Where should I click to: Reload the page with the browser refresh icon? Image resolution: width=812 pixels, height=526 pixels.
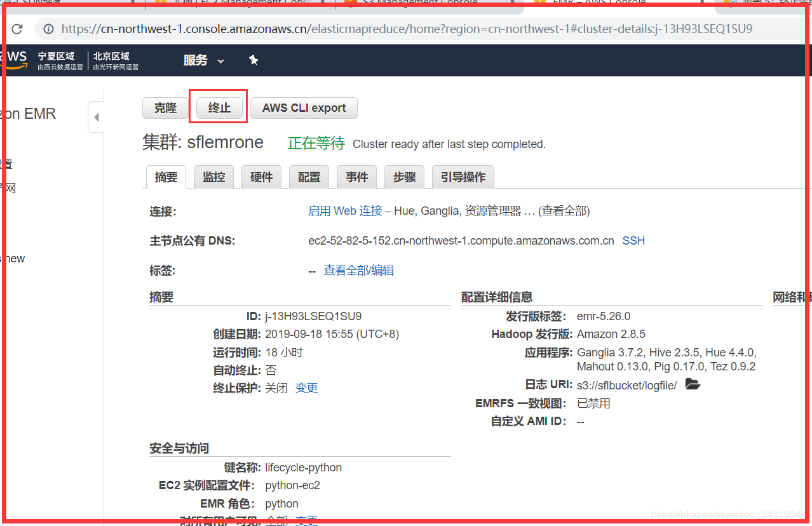17,29
